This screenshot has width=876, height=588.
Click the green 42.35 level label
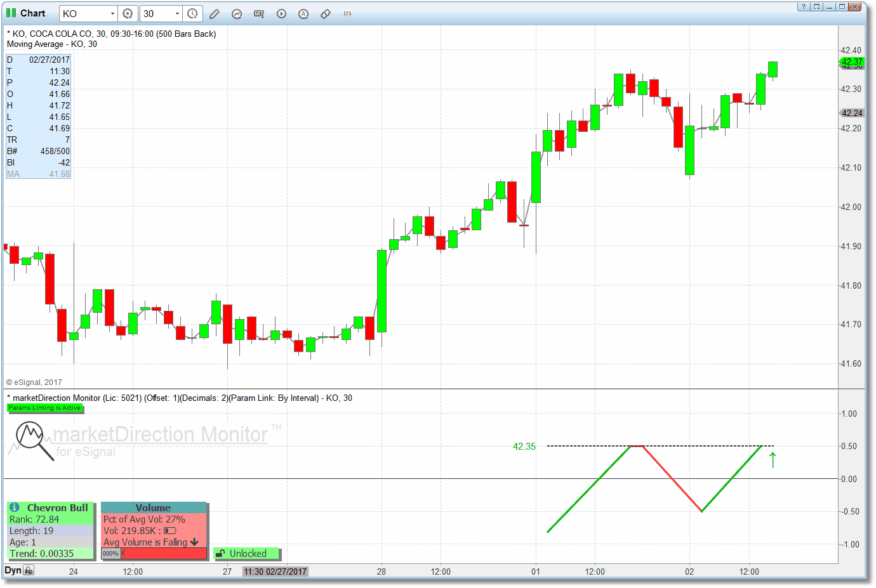coord(524,447)
